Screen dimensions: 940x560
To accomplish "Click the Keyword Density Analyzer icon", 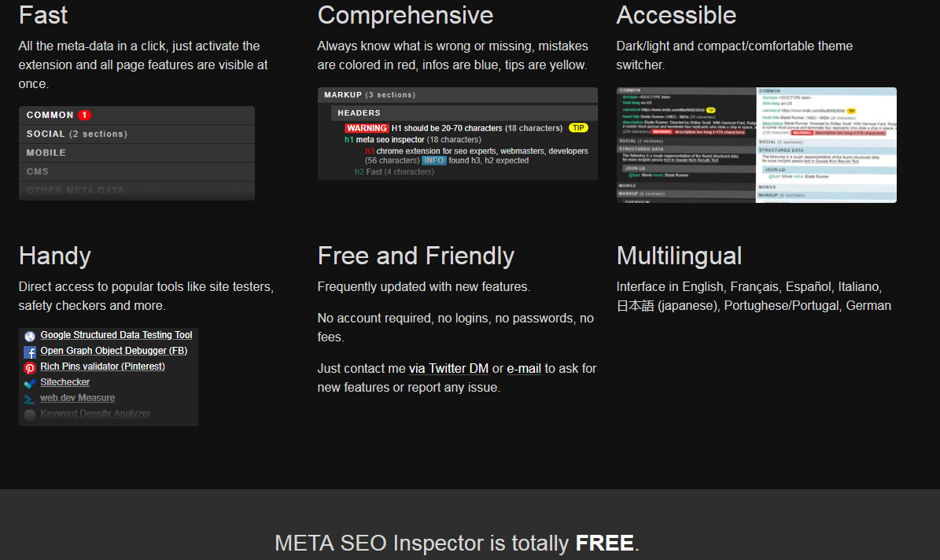I will coord(30,414).
